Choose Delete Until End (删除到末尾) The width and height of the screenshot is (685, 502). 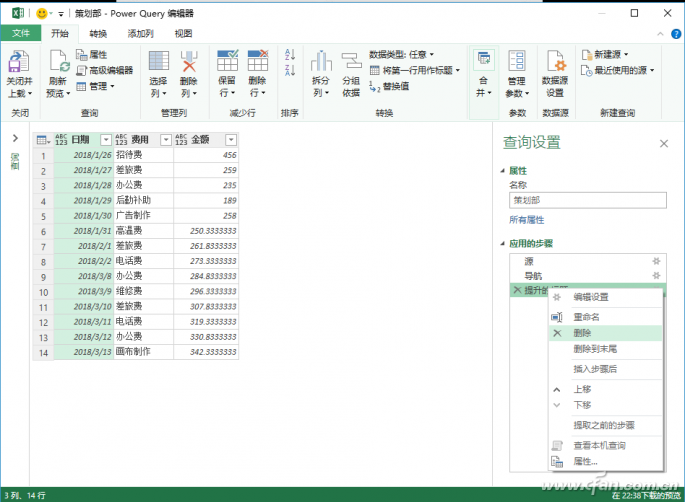tap(605, 349)
